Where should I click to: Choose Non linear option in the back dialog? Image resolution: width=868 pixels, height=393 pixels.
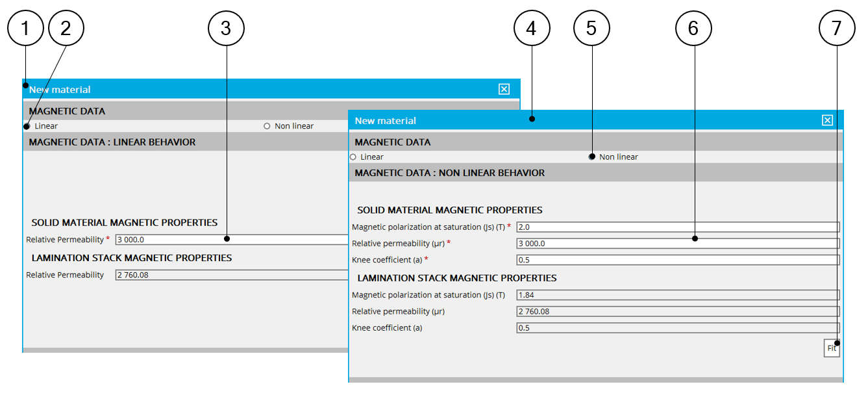click(267, 126)
